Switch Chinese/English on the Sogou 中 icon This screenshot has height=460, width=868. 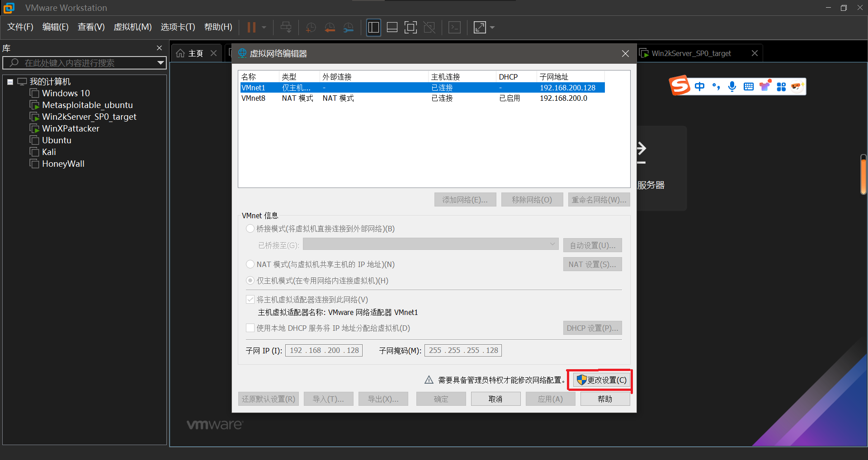pyautogui.click(x=699, y=86)
